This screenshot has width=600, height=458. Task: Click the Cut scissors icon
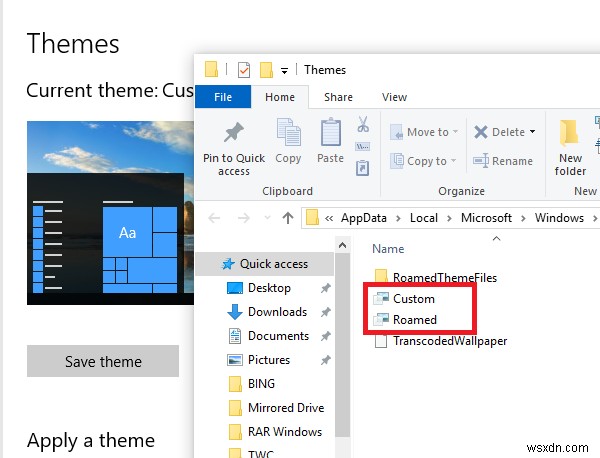363,124
